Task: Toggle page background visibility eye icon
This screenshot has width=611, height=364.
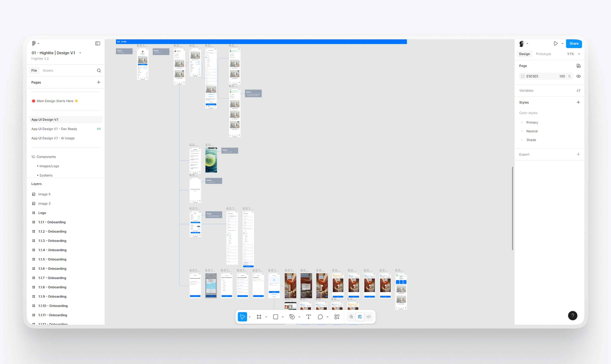Action: [x=578, y=76]
